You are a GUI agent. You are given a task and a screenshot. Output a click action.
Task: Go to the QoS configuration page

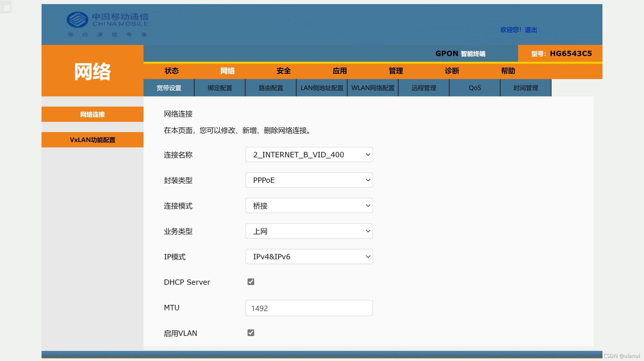point(475,88)
